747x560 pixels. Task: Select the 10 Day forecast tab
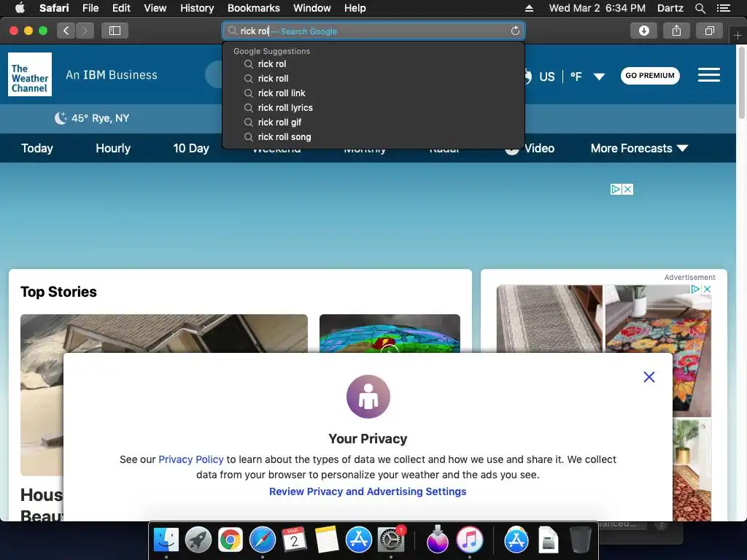(191, 148)
